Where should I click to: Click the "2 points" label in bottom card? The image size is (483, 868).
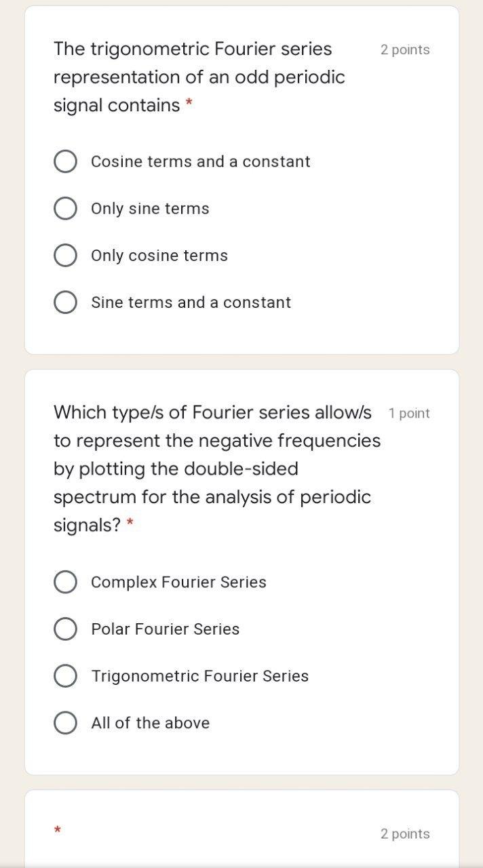405,833
